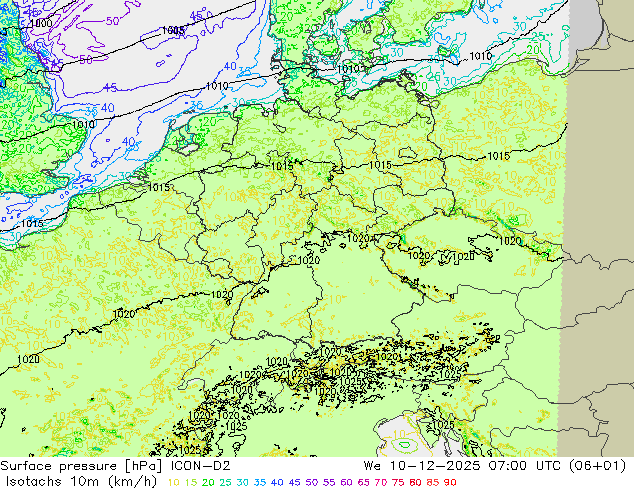Image resolution: width=634 pixels, height=490 pixels.
Task: Click the 75 km/h isotach legend value
Action: (398, 483)
